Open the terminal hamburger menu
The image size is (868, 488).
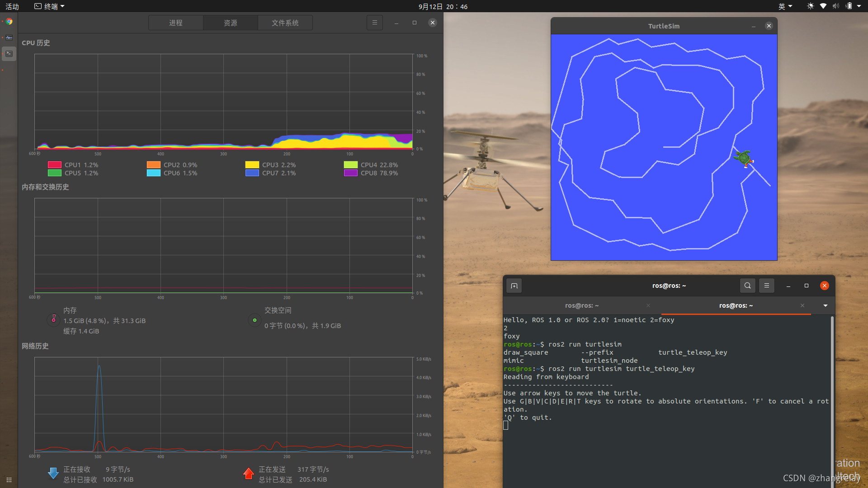point(766,286)
